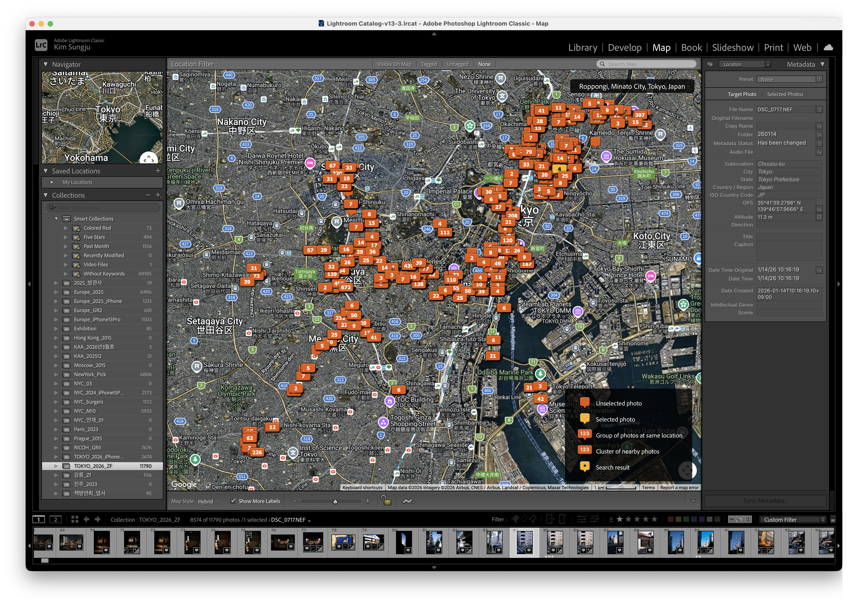
Task: Collapse the Smart Collections set
Action: 56,219
